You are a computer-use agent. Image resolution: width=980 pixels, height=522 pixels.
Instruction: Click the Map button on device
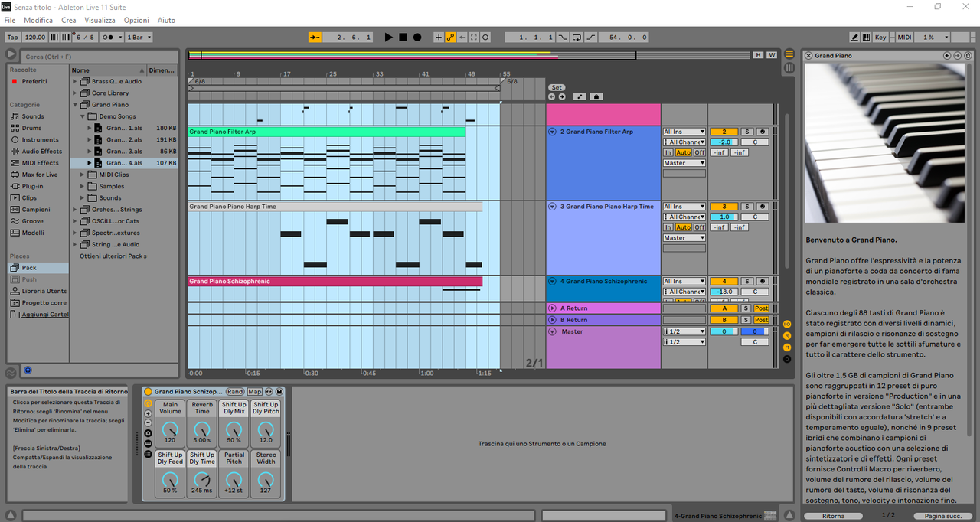tap(254, 391)
